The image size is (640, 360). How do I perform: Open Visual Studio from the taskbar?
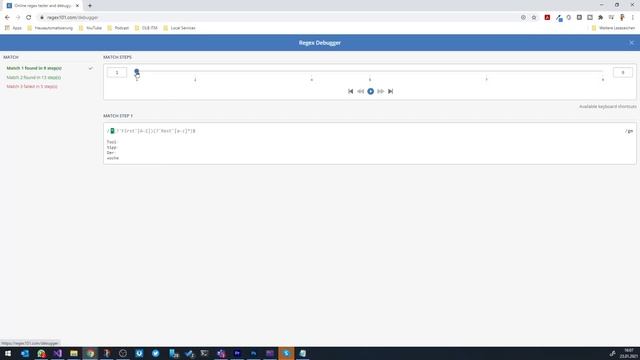(x=57, y=353)
